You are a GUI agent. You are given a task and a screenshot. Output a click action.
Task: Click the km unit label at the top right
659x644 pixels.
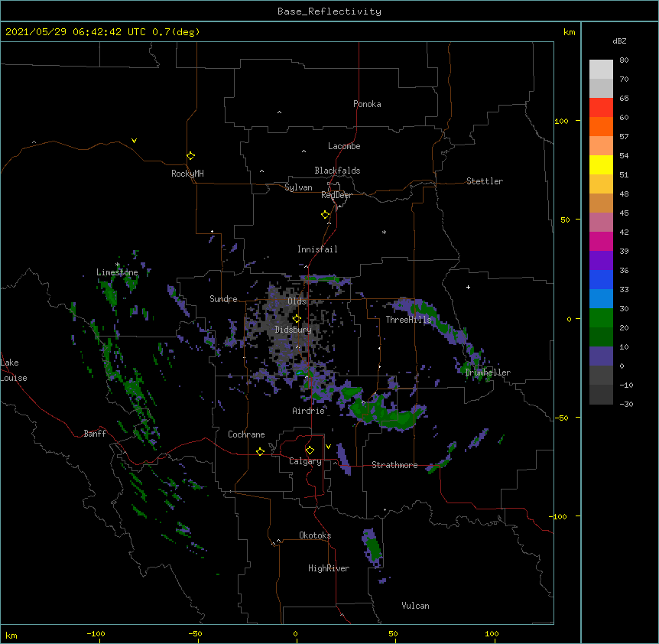(x=569, y=32)
